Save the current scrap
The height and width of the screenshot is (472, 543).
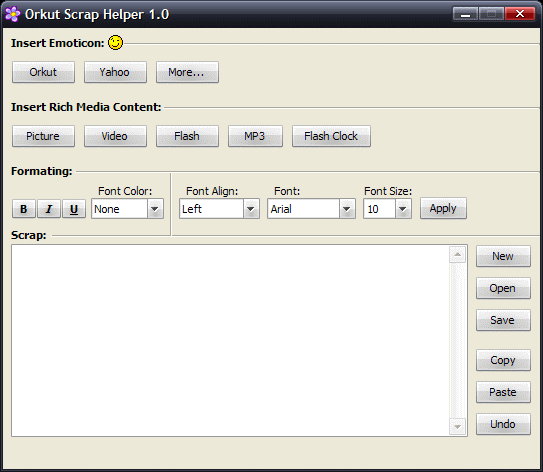tap(503, 320)
